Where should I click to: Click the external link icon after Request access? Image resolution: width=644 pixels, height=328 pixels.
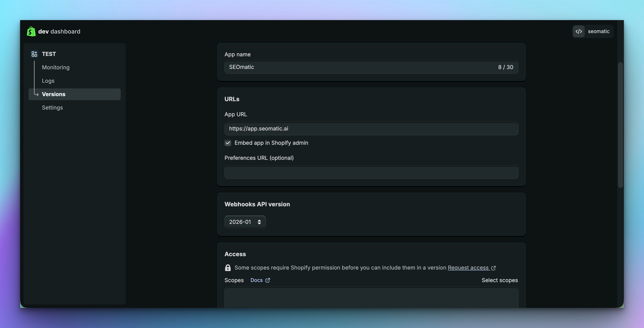[x=493, y=268]
